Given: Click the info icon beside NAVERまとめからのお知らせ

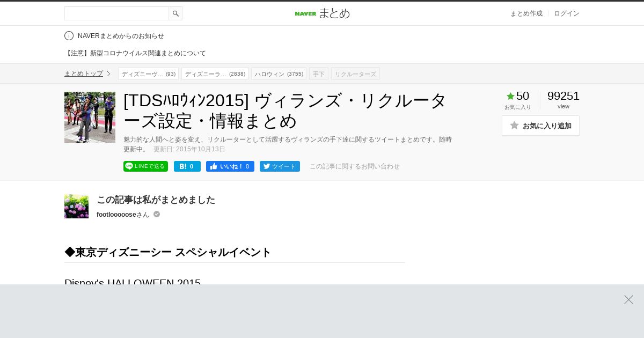Looking at the screenshot, I should [x=69, y=36].
